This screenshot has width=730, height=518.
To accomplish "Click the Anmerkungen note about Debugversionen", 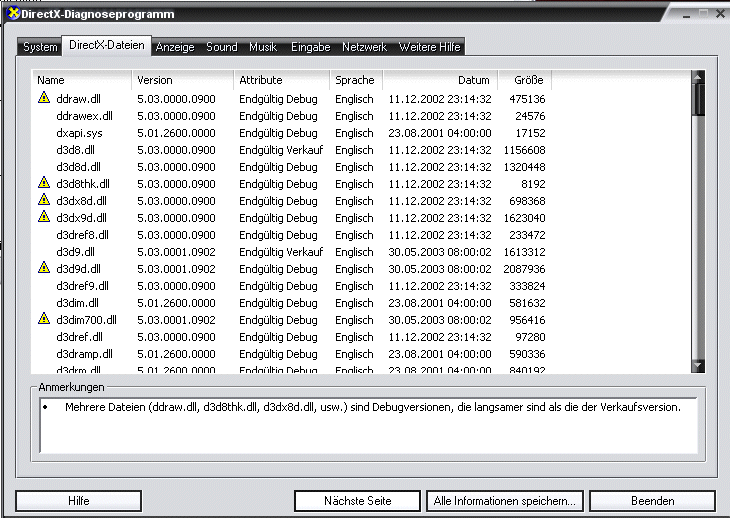I will (x=372, y=407).
